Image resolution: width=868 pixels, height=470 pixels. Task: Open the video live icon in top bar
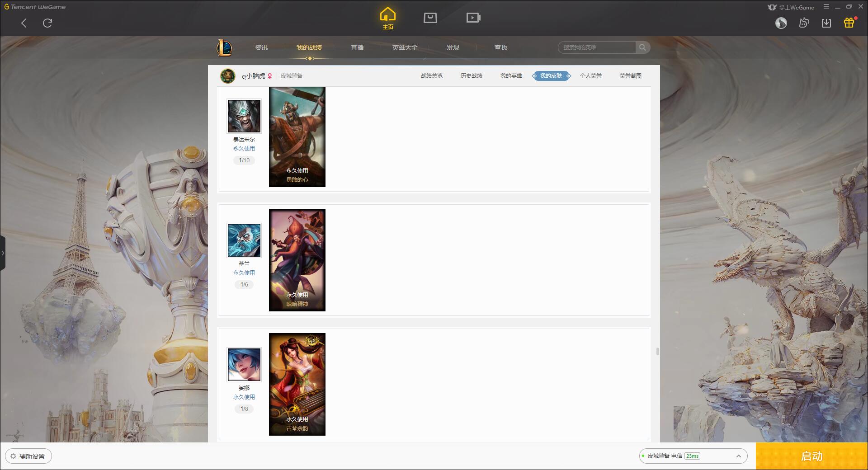(473, 18)
